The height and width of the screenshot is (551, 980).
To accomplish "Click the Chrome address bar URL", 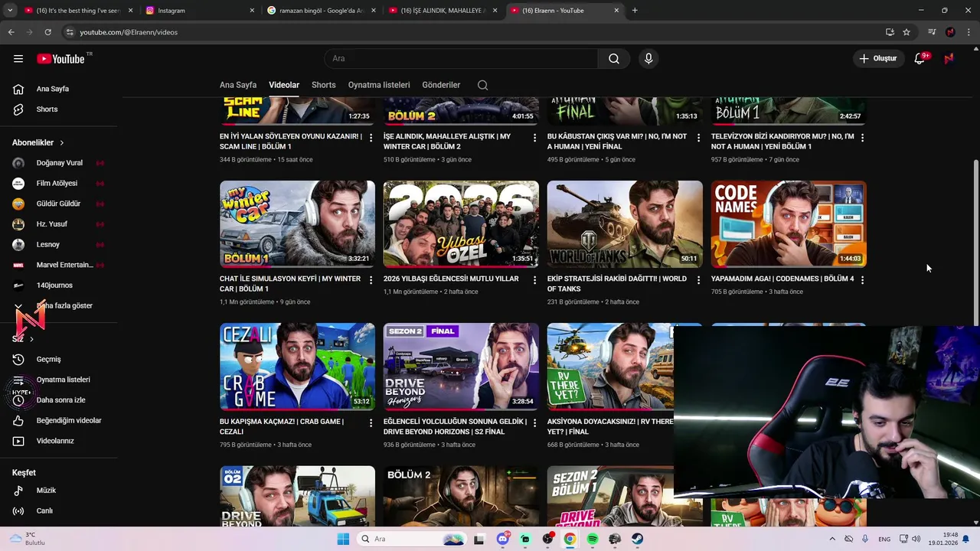I will [129, 32].
